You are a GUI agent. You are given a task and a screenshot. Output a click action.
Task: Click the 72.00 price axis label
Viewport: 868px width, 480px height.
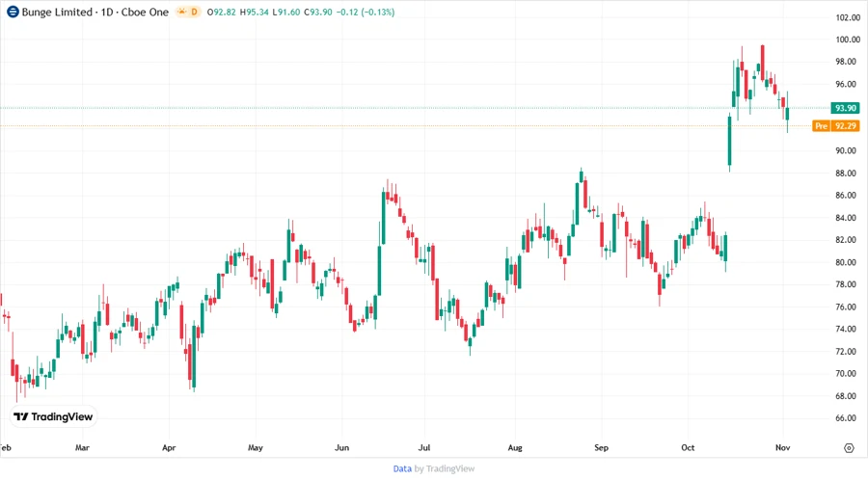[848, 351]
